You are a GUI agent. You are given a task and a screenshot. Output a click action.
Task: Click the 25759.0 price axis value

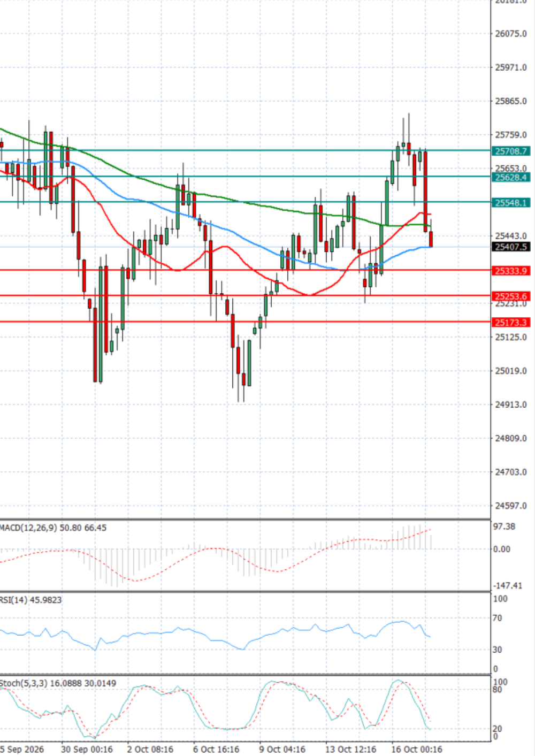[511, 135]
